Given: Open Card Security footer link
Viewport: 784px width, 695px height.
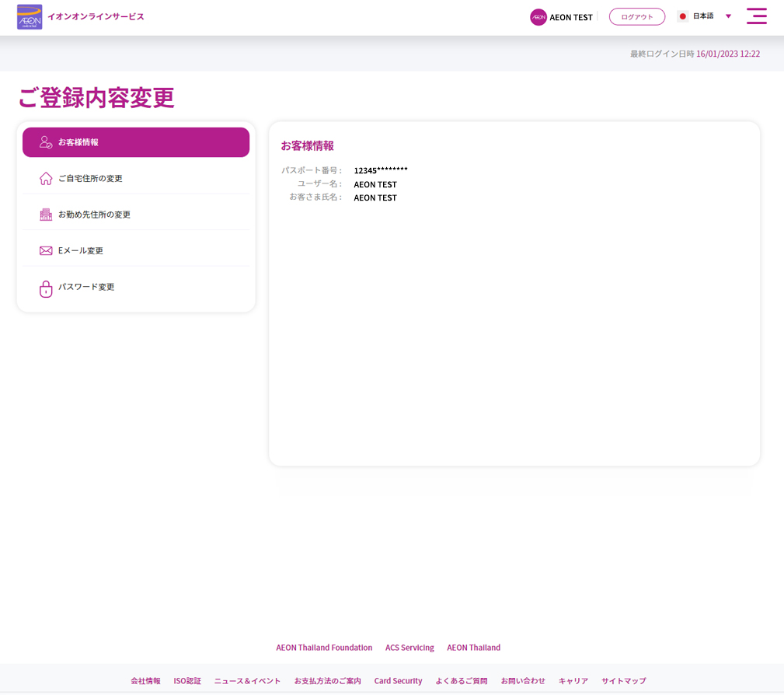Looking at the screenshot, I should tap(398, 681).
